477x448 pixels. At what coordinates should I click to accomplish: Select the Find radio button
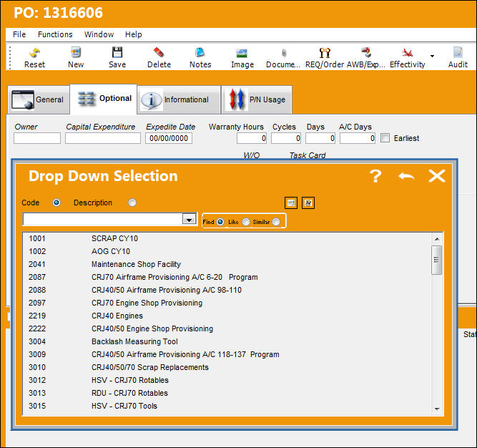[x=220, y=222]
